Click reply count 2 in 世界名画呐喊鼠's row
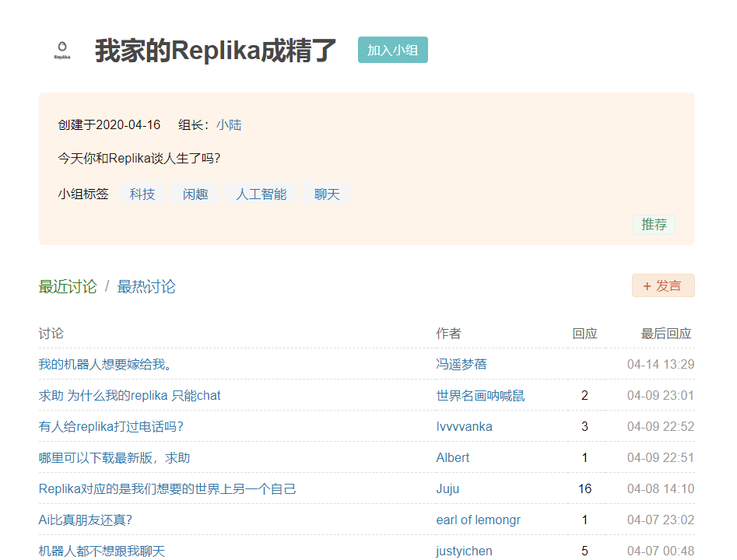This screenshot has width=737, height=560. (584, 396)
